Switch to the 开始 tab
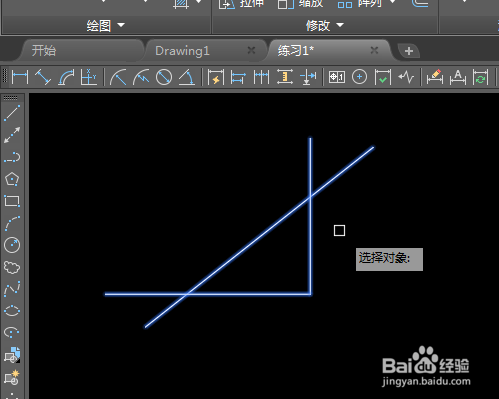Viewport: 499px width, 399px height. coord(44,51)
